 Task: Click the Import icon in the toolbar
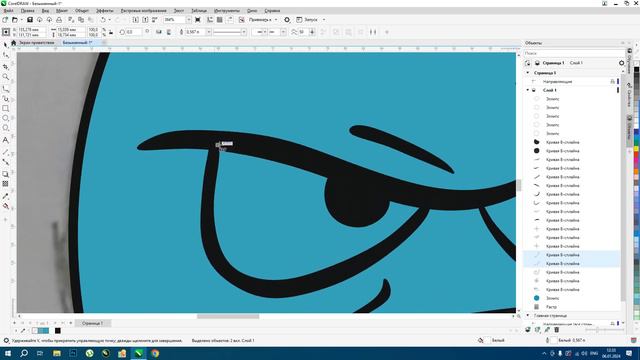(x=136, y=20)
